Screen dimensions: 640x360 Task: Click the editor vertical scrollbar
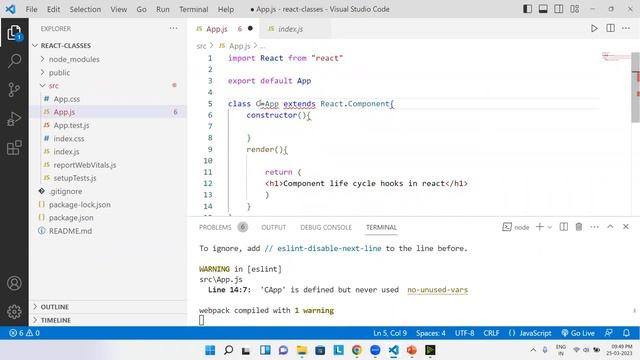tap(636, 87)
